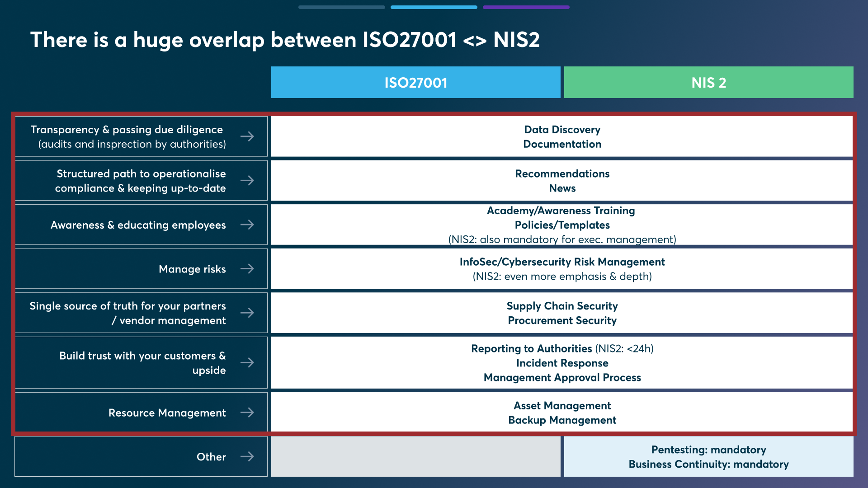Image resolution: width=868 pixels, height=488 pixels.
Task: Click the first grey progress bar segment
Action: coord(342,7)
